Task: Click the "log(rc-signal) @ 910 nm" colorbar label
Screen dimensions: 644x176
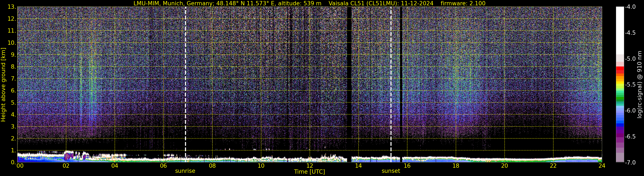Action: pos(640,85)
